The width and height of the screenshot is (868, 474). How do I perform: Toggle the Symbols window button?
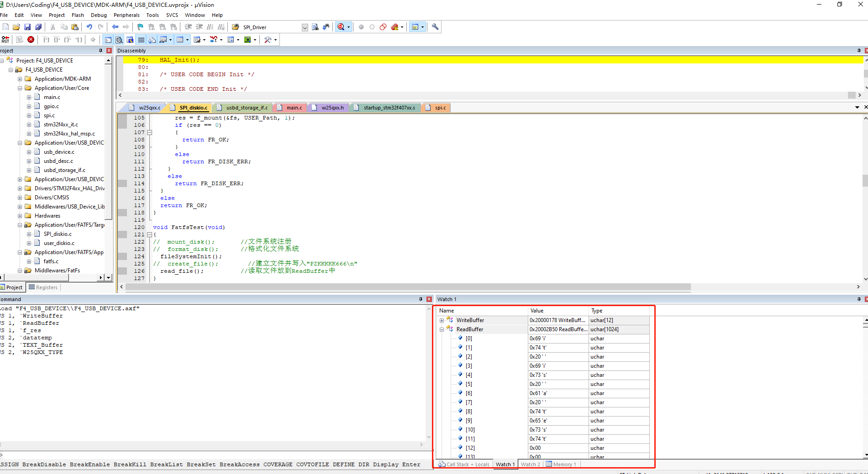click(x=130, y=40)
